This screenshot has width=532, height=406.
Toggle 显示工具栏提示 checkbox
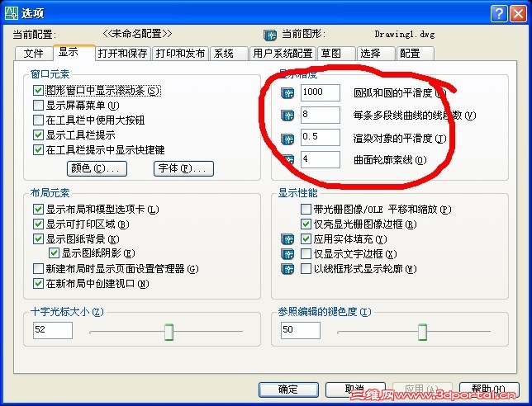click(38, 135)
